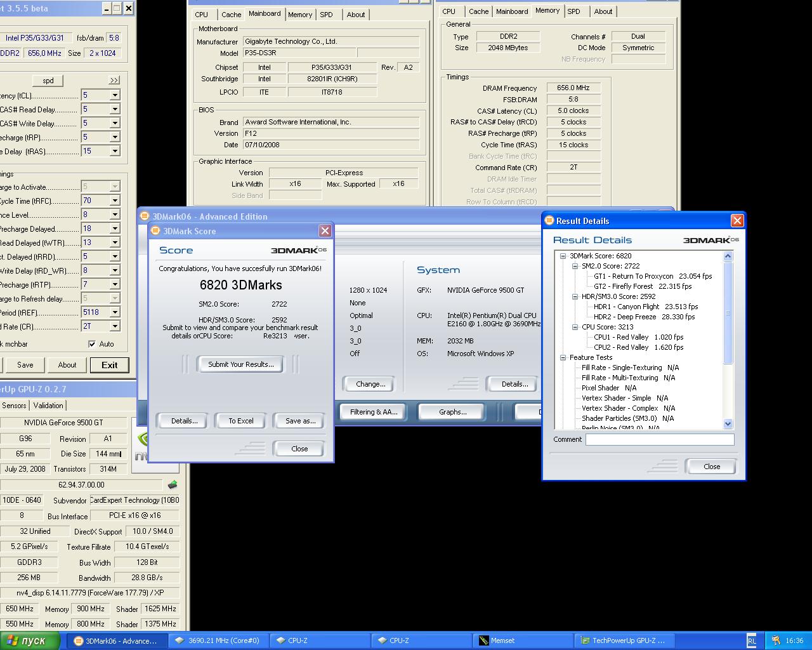The height and width of the screenshot is (650, 812).
Task: Click the GPU-Z BIOS save chip icon
Action: (173, 484)
